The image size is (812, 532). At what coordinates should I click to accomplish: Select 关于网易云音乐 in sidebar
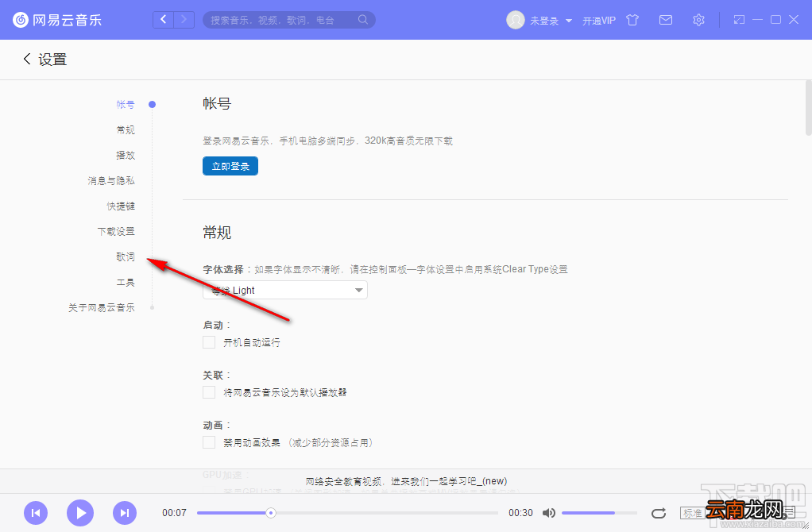(x=102, y=307)
